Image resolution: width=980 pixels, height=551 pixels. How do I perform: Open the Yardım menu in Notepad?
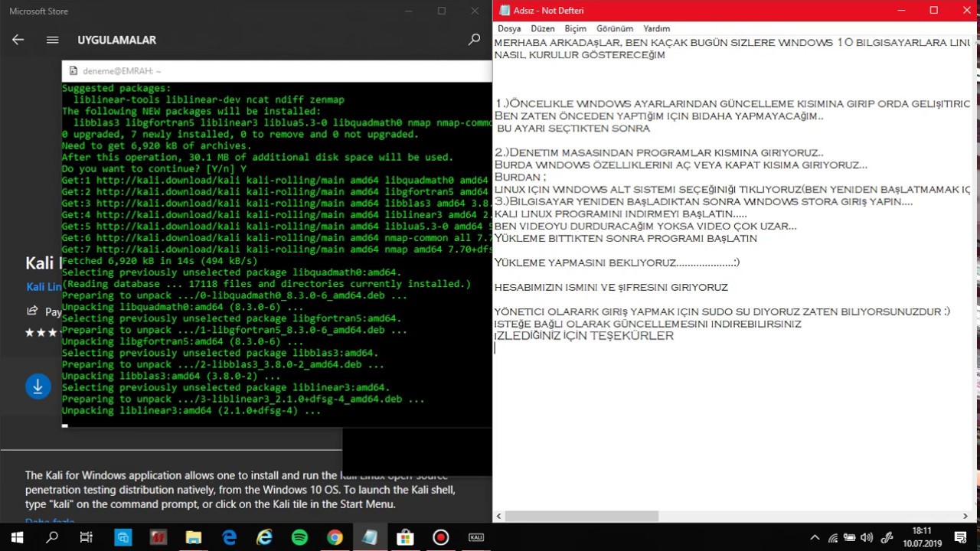pos(656,28)
